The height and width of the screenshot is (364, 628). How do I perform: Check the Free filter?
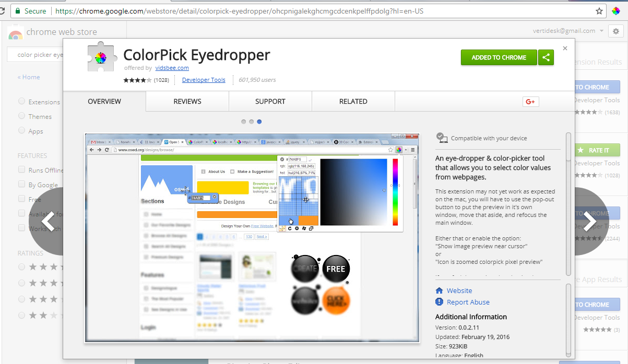(21, 199)
